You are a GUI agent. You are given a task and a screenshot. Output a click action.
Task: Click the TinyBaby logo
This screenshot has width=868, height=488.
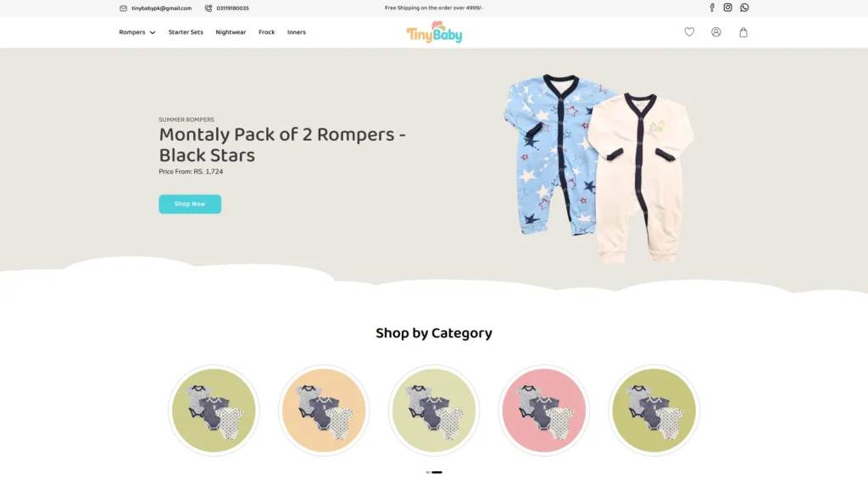pyautogui.click(x=434, y=33)
